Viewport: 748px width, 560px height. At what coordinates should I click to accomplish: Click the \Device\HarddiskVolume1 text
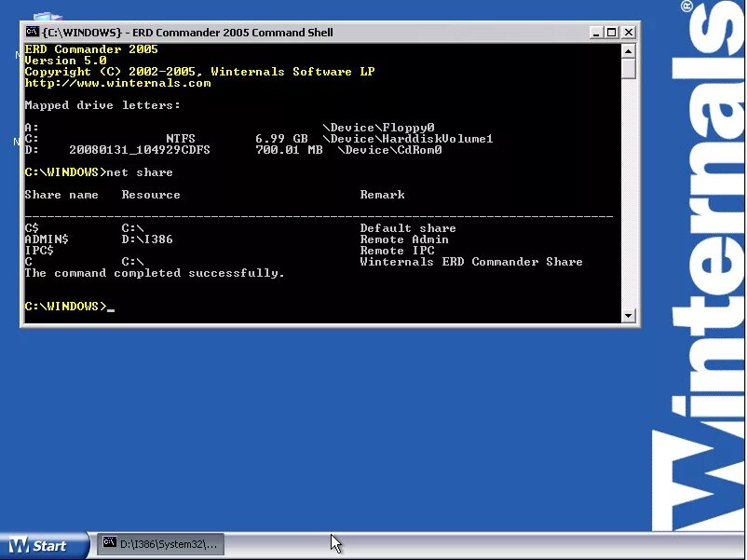408,139
